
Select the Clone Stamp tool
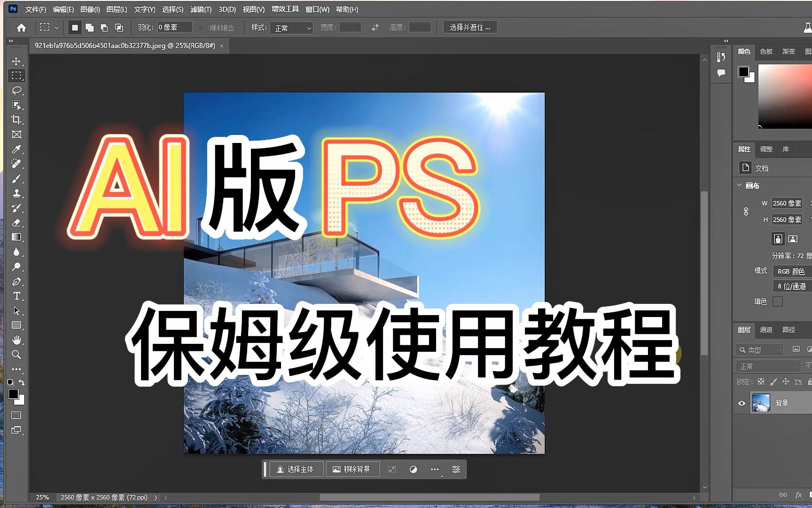click(16, 193)
